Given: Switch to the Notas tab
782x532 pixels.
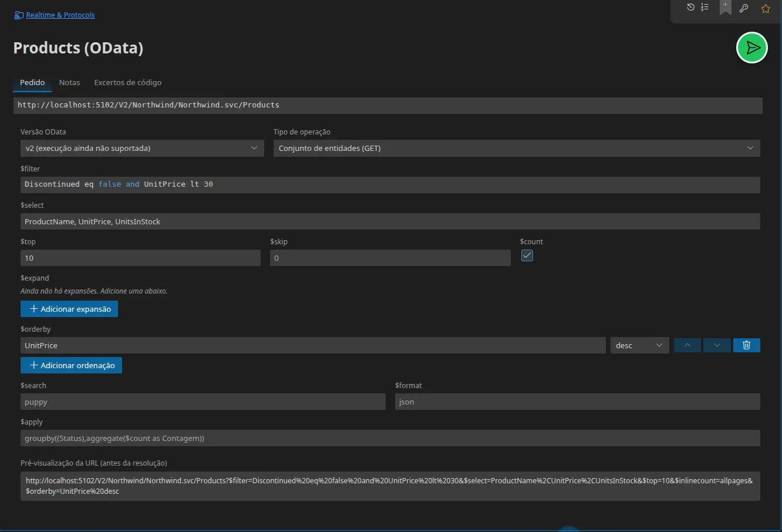Looking at the screenshot, I should 69,83.
